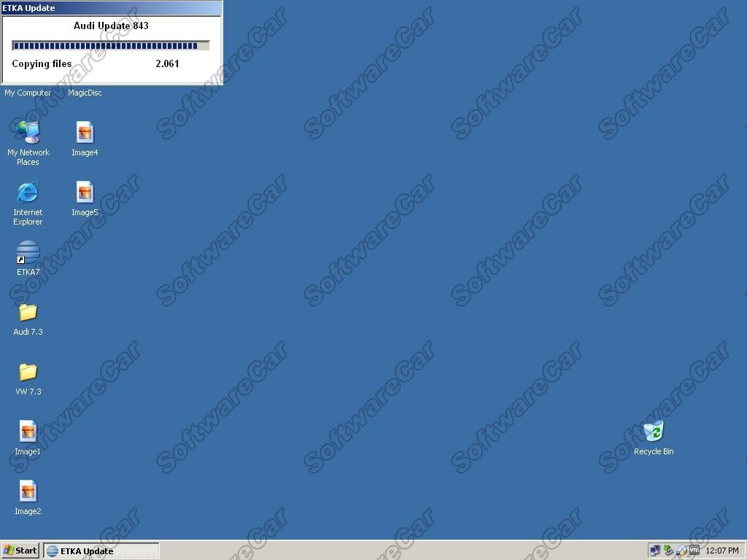This screenshot has height=560, width=747.
Task: Select the My Network Places icon
Action: pyautogui.click(x=28, y=144)
